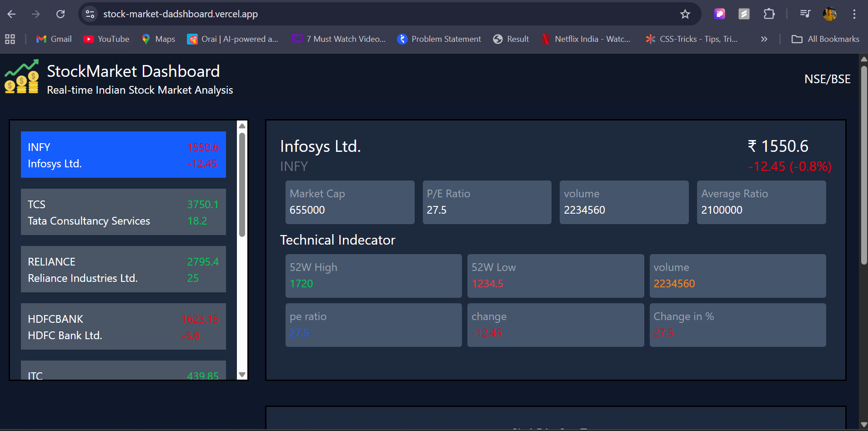Expand the hidden bookmarks chevron
The image size is (868, 431).
tap(764, 39)
